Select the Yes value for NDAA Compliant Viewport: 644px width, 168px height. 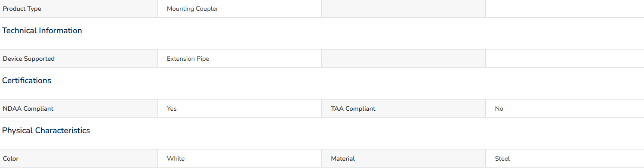(172, 109)
